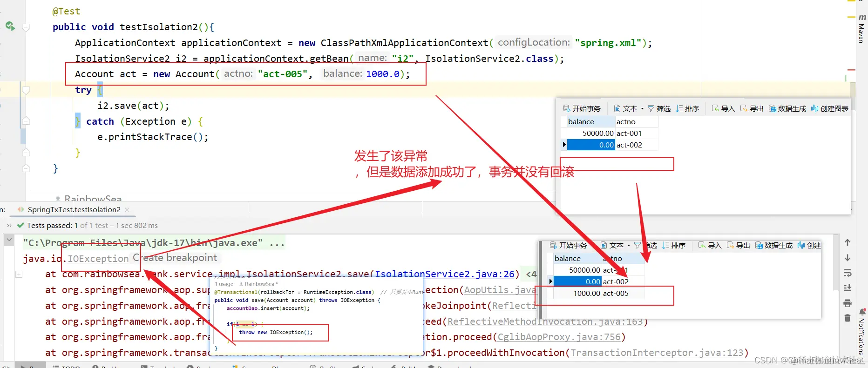Click the green Tests passed checkmark icon
The width and height of the screenshot is (868, 368).
pos(20,225)
